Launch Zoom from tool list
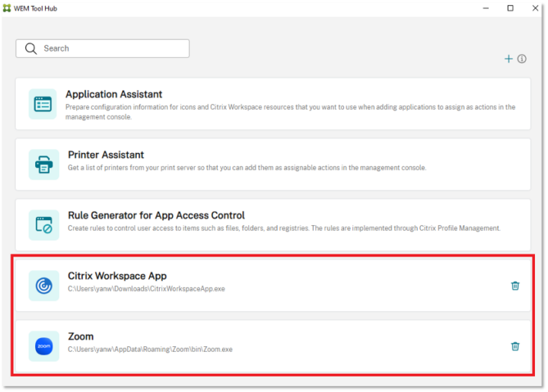This screenshot has width=548, height=392. click(x=81, y=336)
